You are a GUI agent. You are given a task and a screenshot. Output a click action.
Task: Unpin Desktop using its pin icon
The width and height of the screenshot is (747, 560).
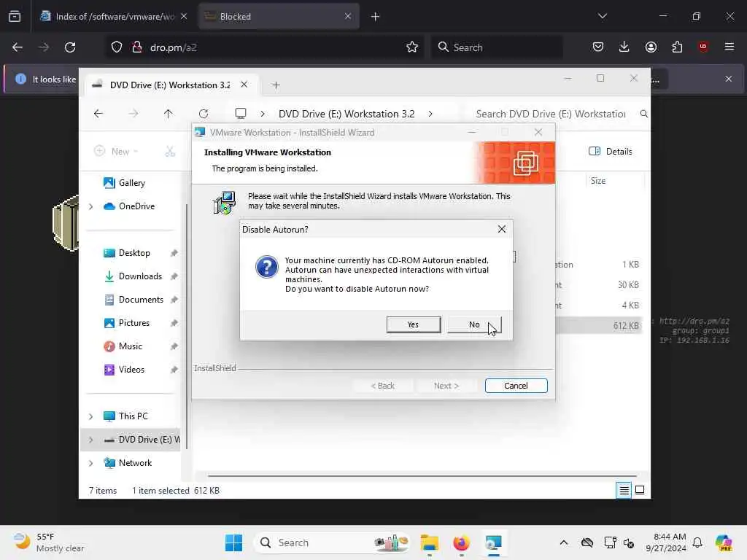point(174,253)
